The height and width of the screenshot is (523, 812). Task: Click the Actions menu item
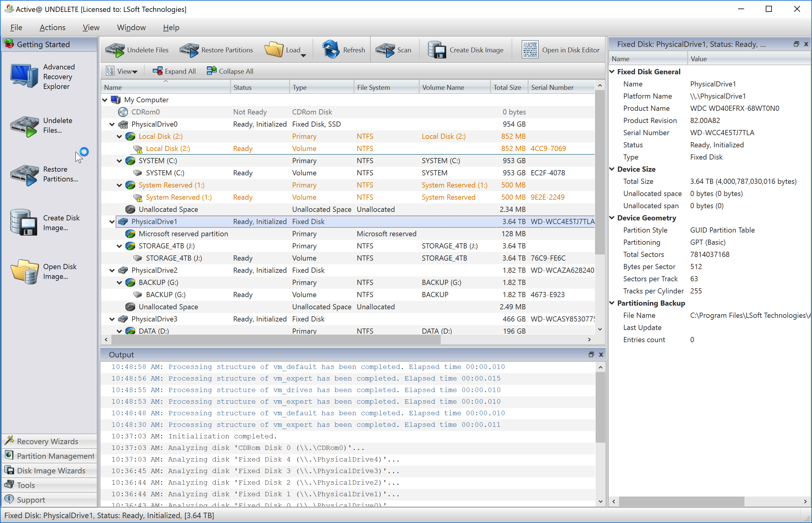(52, 27)
